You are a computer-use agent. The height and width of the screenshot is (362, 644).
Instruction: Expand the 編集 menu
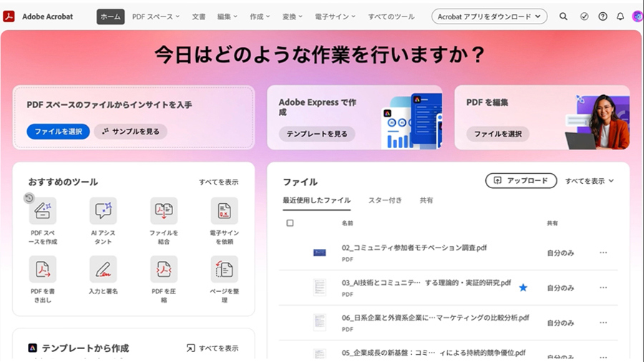pyautogui.click(x=227, y=16)
